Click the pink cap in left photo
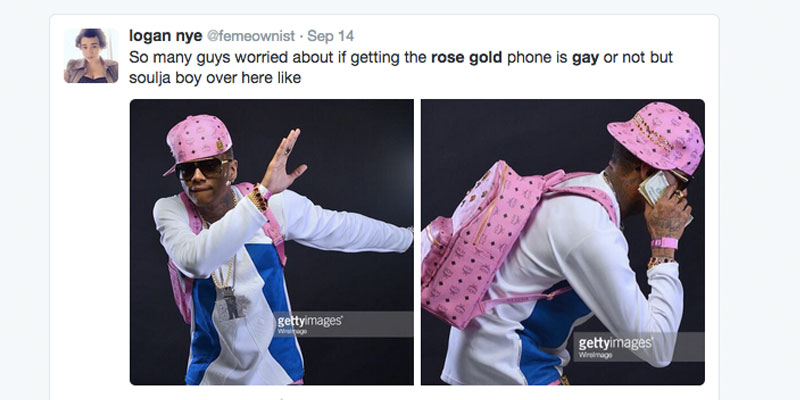The height and width of the screenshot is (400, 800). pos(197,140)
